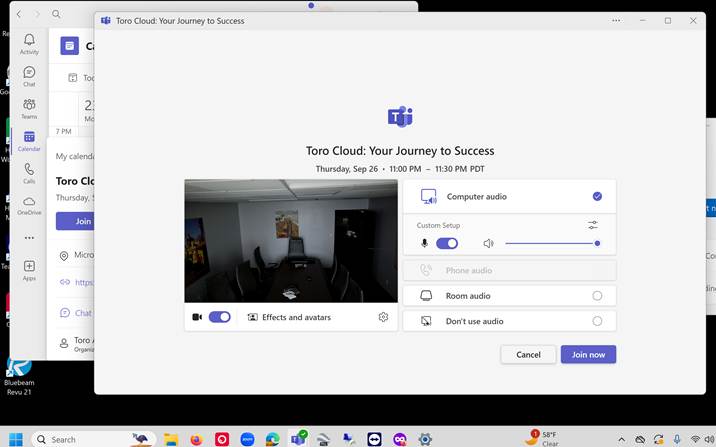The height and width of the screenshot is (447, 716).
Task: Open more options ellipsis in meeting title bar
Action: (616, 21)
